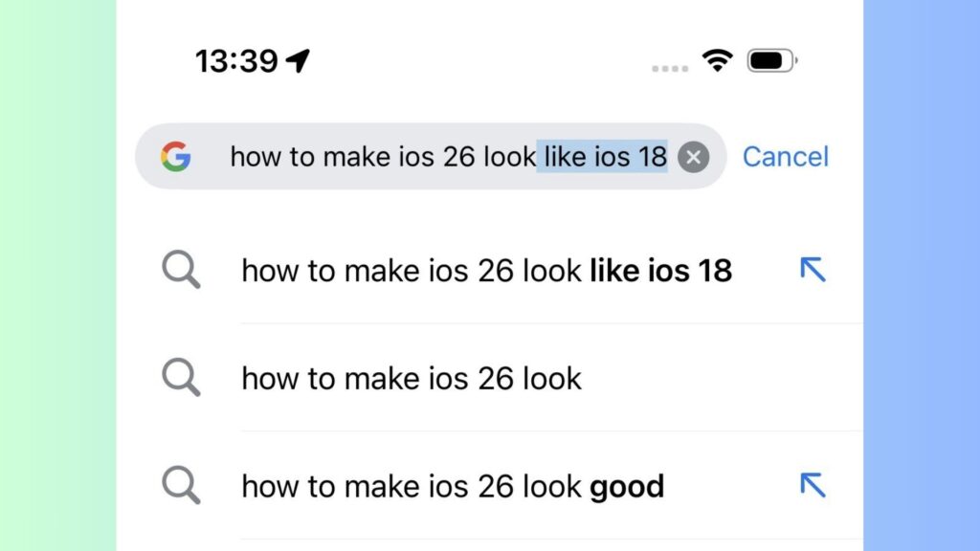Click bold 'like ios 18' in first suggestion
The image size is (980, 551).
pyautogui.click(x=660, y=271)
